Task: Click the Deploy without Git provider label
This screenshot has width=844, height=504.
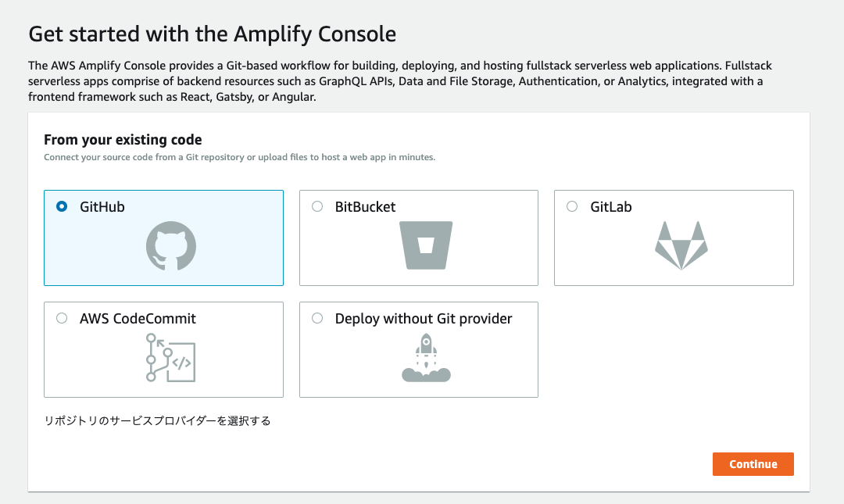Action: [x=424, y=318]
